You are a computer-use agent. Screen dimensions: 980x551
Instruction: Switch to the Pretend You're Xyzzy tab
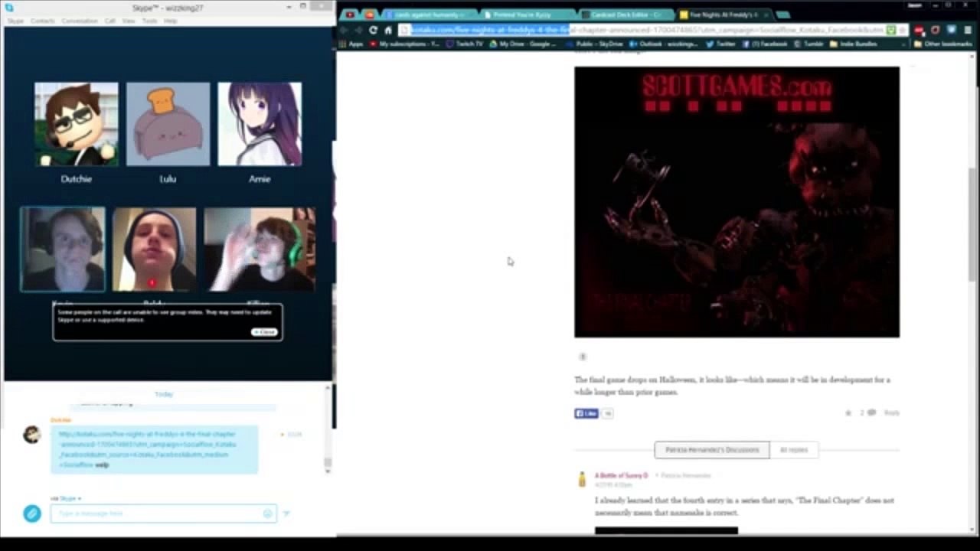tap(528, 15)
